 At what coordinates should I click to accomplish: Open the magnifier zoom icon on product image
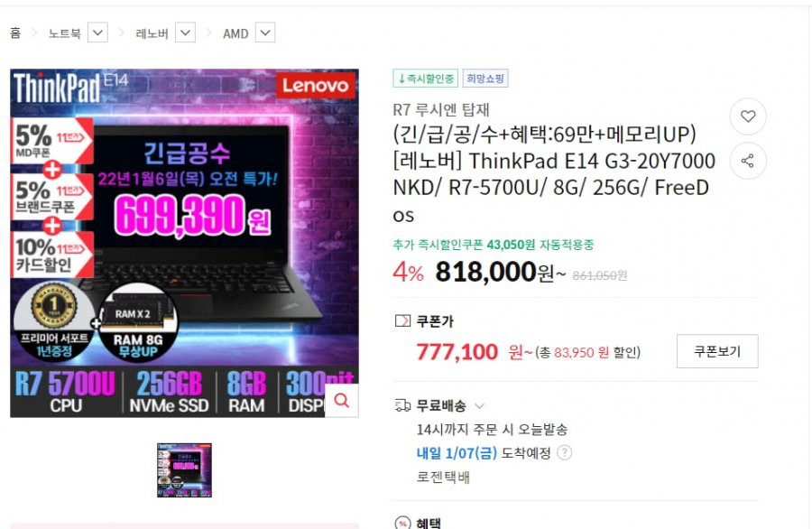coord(342,400)
